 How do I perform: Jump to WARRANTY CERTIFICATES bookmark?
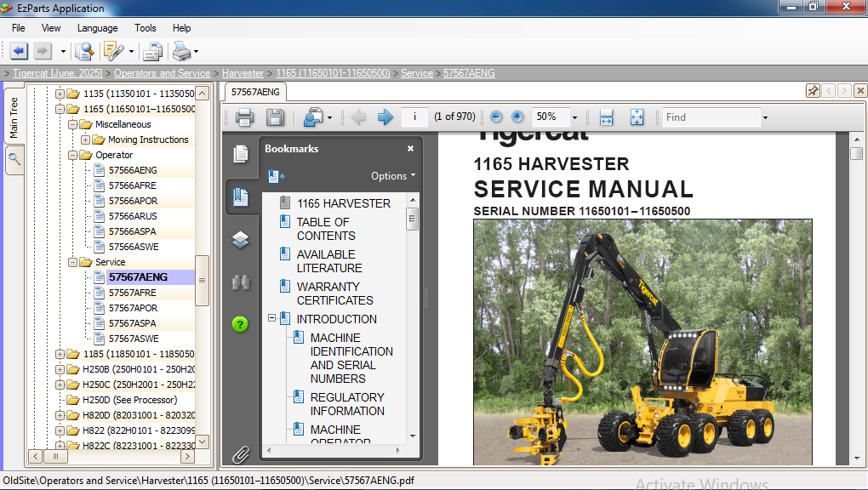(335, 293)
